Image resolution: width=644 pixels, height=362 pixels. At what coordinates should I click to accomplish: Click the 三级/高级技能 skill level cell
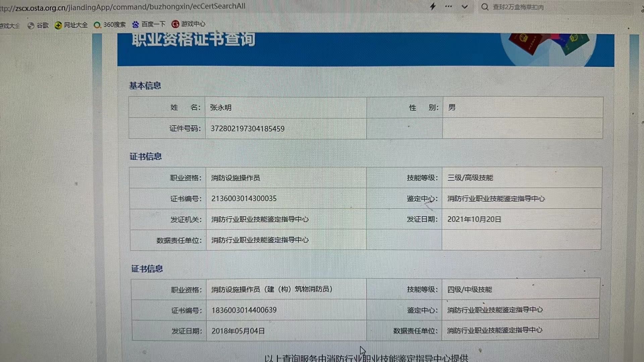coord(470,178)
